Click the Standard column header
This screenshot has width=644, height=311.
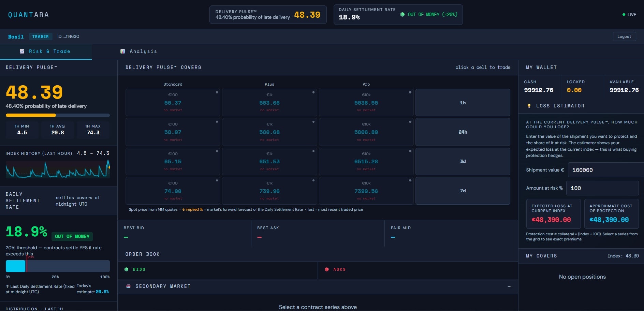[x=173, y=84]
